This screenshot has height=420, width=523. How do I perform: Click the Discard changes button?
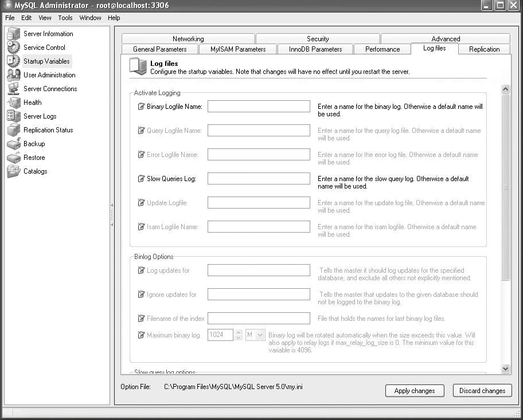[x=482, y=391]
